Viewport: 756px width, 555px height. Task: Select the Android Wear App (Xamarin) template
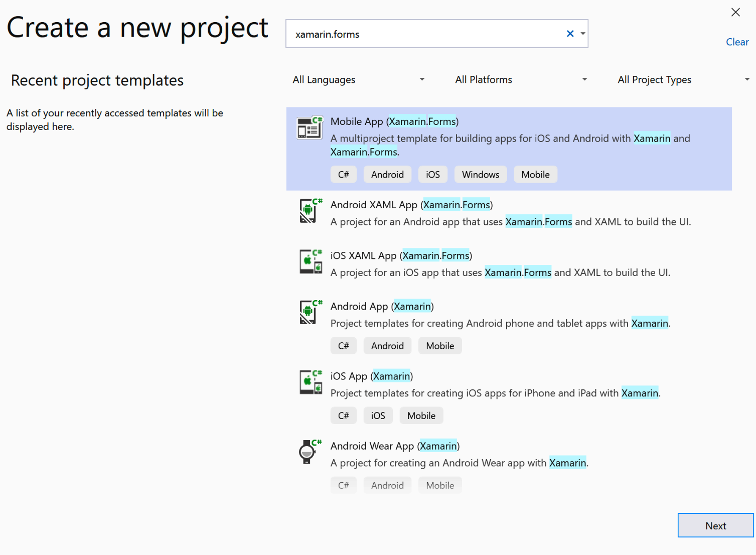[x=395, y=446]
